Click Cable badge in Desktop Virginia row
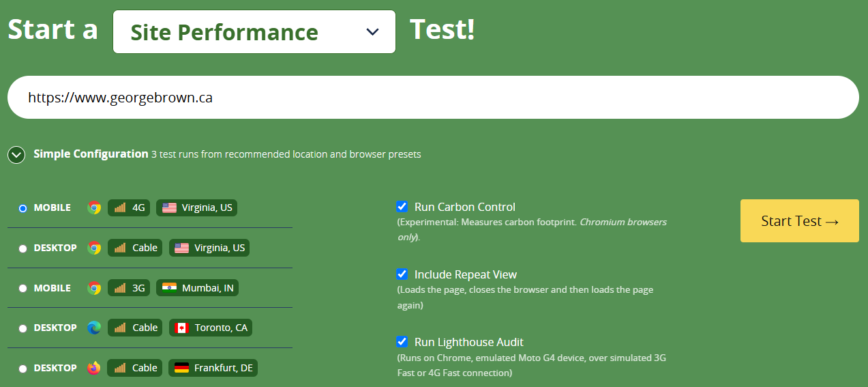The width and height of the screenshot is (868, 387). [x=135, y=248]
